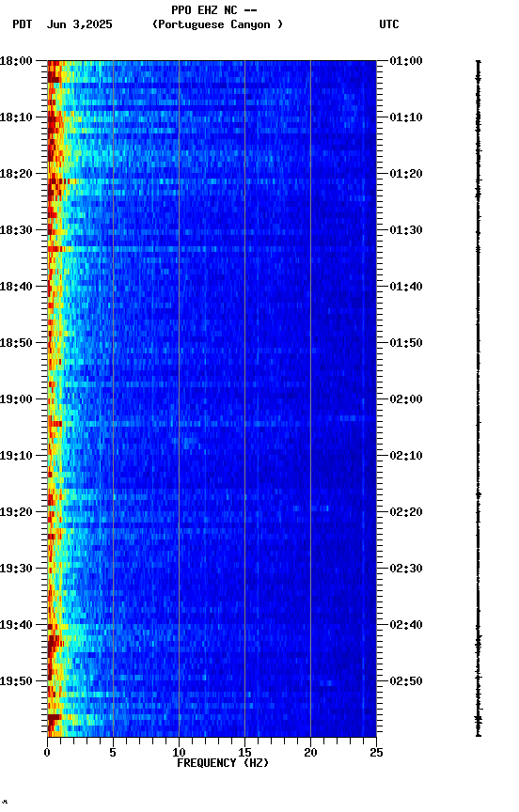The width and height of the screenshot is (519, 812).
Task: Click the 01:20 UTC time label
Action: tap(406, 174)
